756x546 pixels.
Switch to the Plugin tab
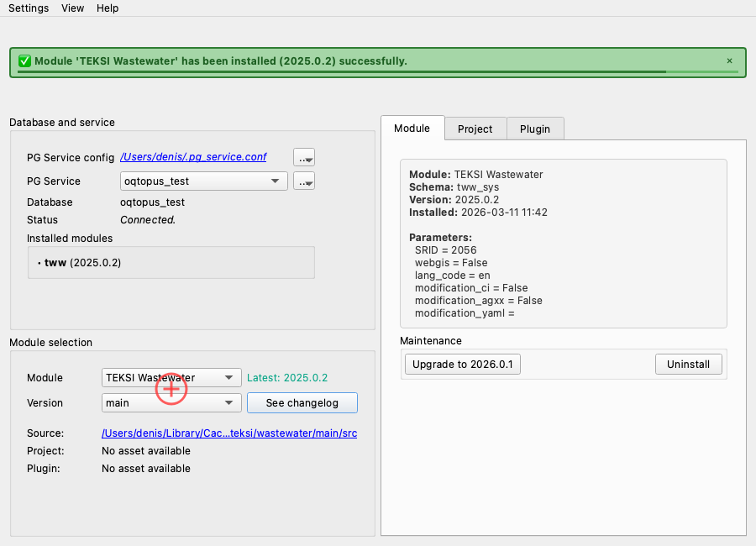(x=535, y=129)
